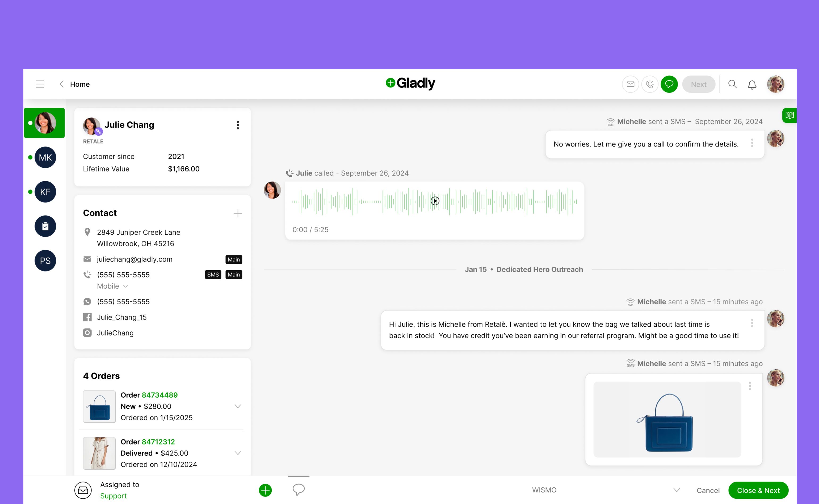Click the green chat bubble icon
This screenshot has width=819, height=504.
pyautogui.click(x=669, y=84)
